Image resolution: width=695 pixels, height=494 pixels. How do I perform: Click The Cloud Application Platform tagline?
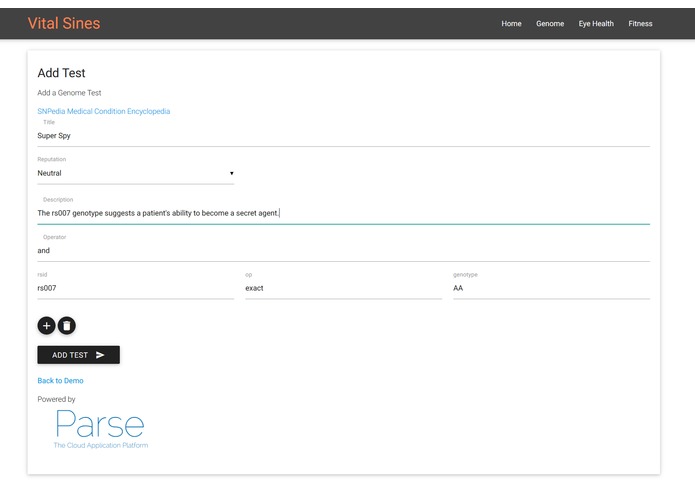tap(101, 445)
